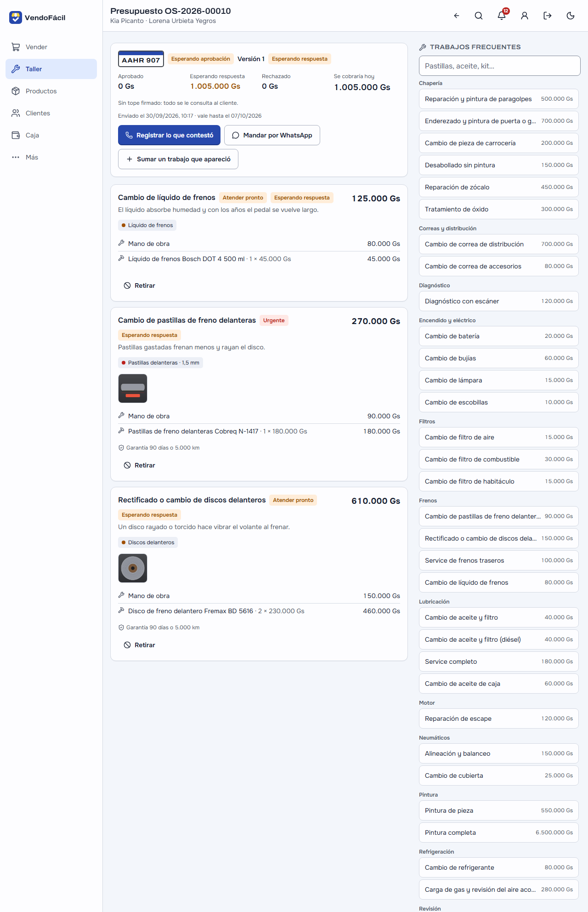Screen dimensions: 588x912
Task: Open Productos in sidebar
Action: (x=51, y=91)
